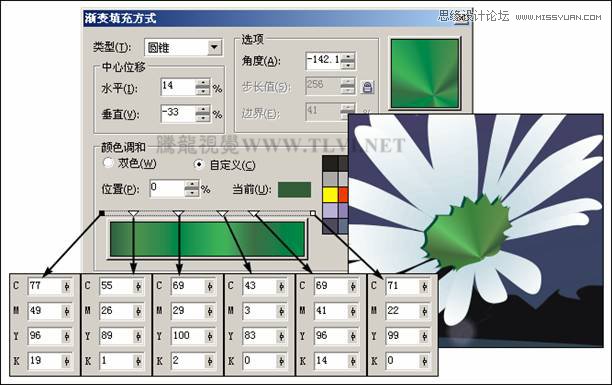The height and width of the screenshot is (385, 612).
Task: Click the slider icon beside the M 3 field
Action: (281, 312)
